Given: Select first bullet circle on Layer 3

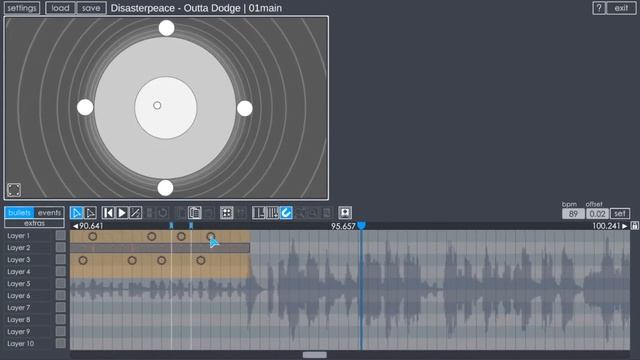Looking at the screenshot, I should tap(83, 260).
